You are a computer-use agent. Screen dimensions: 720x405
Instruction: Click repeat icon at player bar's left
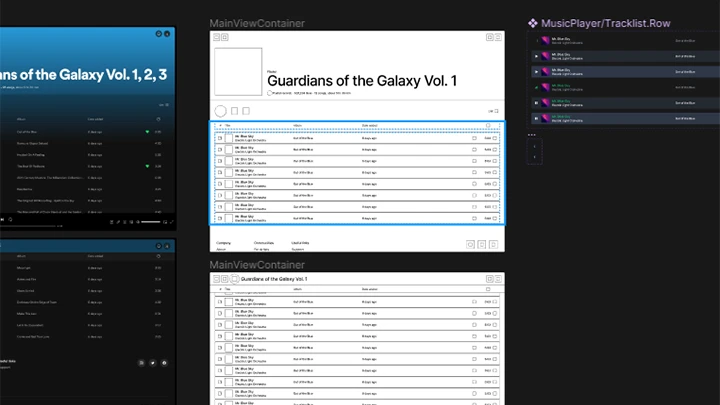[x=10, y=219]
